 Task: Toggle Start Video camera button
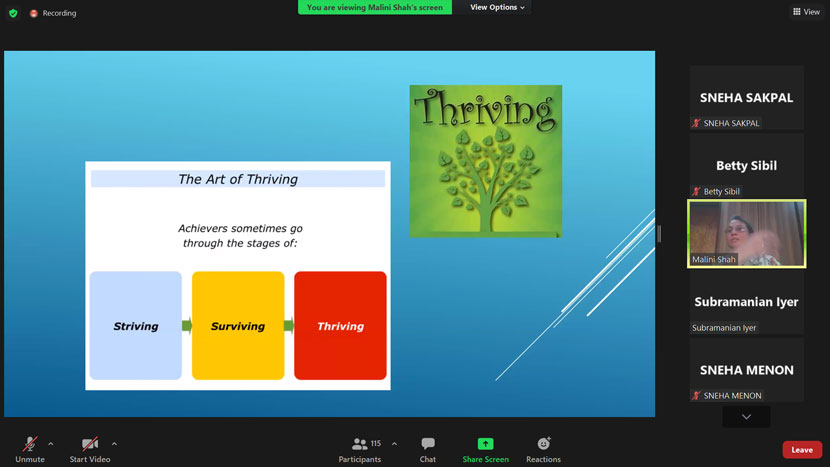tap(90, 444)
